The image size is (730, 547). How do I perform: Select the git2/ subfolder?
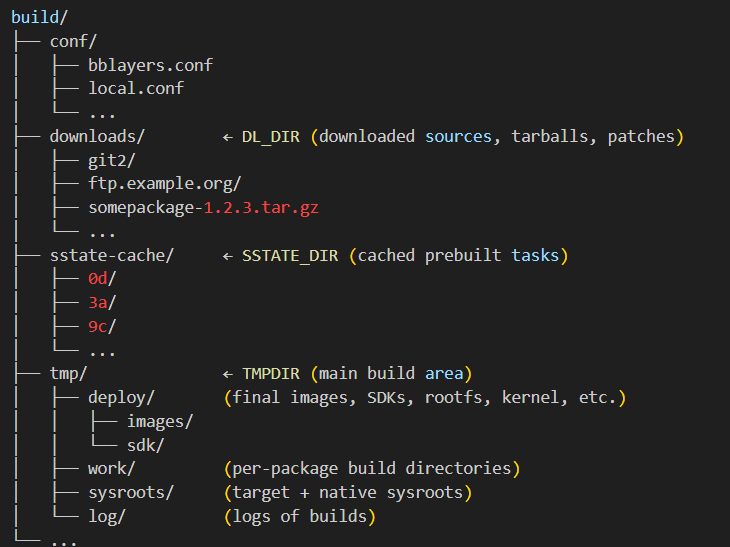(112, 161)
